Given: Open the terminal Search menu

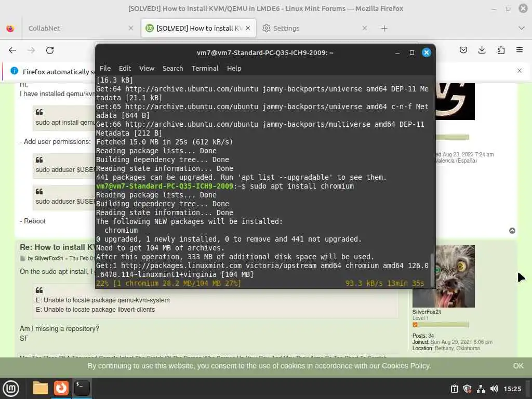Looking at the screenshot, I should [172, 68].
